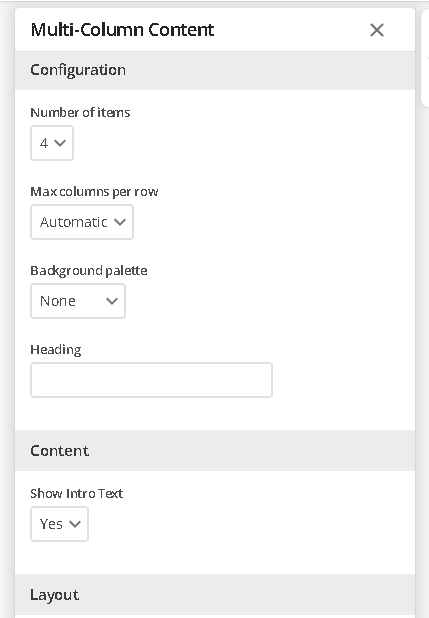Open the Background palette dropdown
The image size is (429, 618).
coord(78,301)
